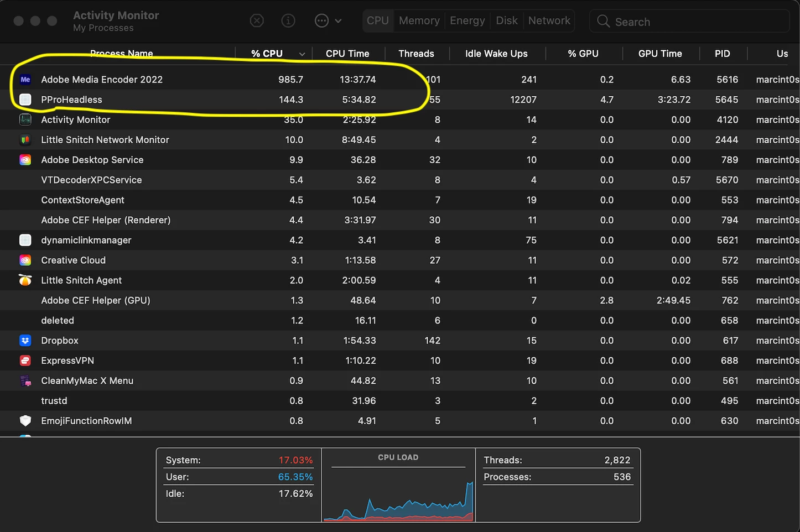Image resolution: width=800 pixels, height=532 pixels.
Task: Select the trustd process
Action: [54, 401]
